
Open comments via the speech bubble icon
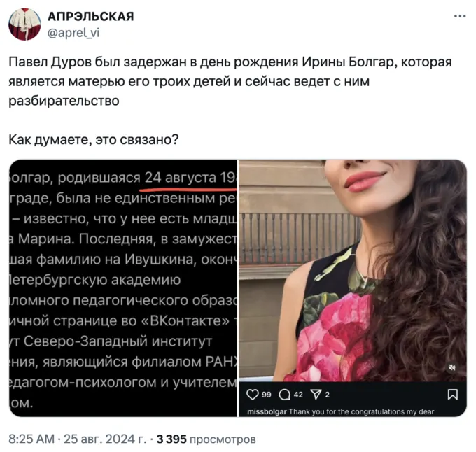click(284, 395)
